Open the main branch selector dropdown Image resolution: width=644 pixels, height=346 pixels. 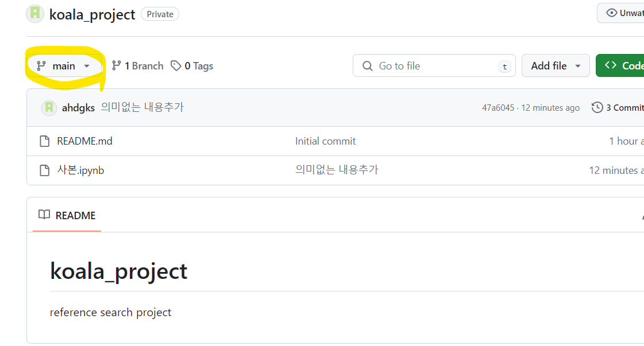[x=64, y=65]
